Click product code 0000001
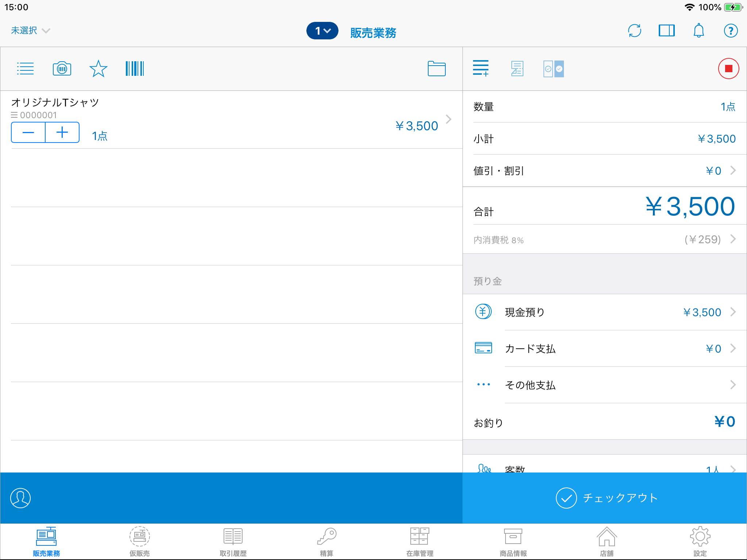747x560 pixels. pos(38,115)
